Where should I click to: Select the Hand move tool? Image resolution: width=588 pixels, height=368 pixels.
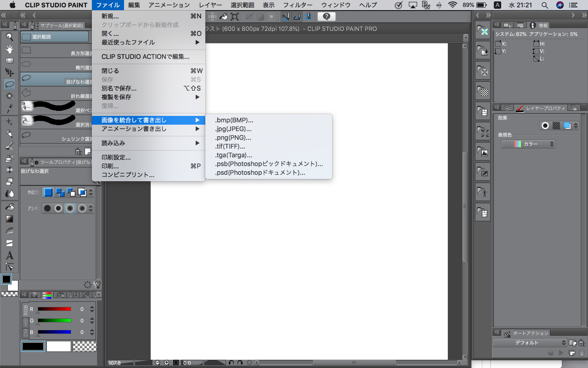pyautogui.click(x=9, y=49)
